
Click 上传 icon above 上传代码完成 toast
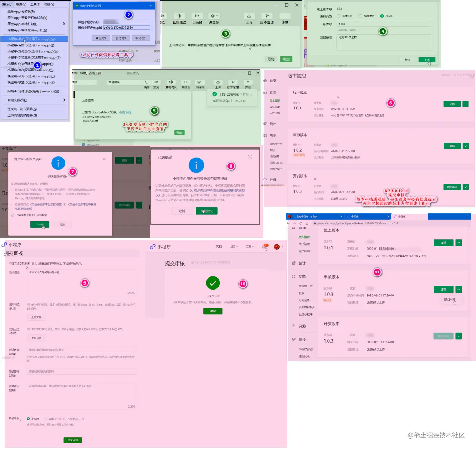click(x=218, y=82)
